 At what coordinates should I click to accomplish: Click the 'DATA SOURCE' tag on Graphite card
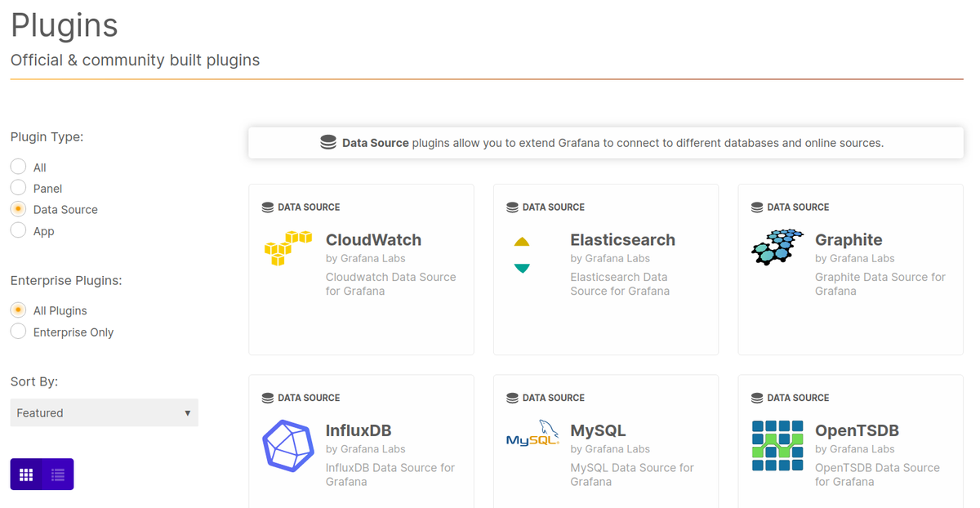click(798, 207)
